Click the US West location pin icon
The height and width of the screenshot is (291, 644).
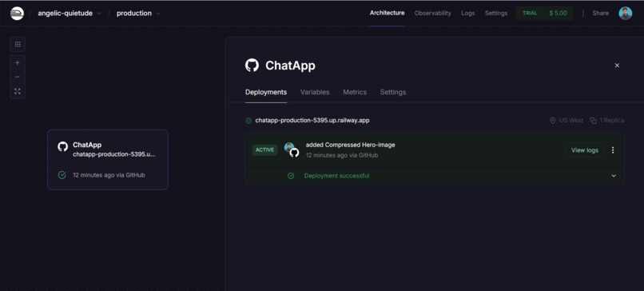click(x=552, y=121)
